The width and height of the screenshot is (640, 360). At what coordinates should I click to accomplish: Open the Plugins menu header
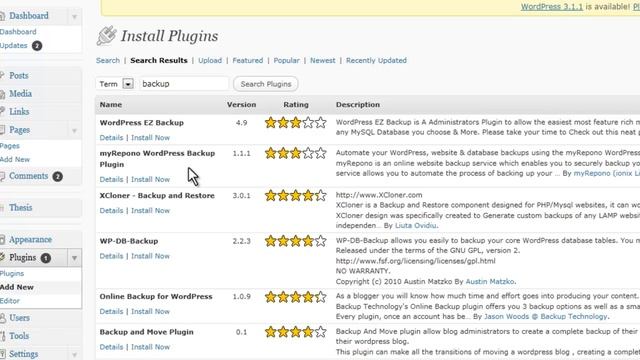point(23,258)
